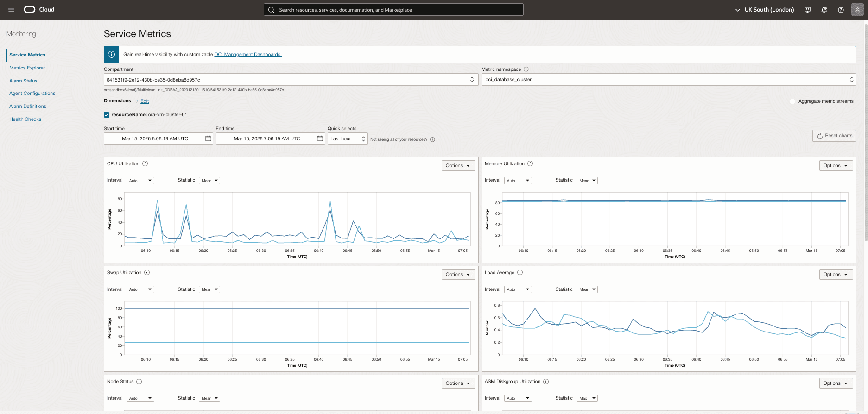Open the Start time calendar picker
The width and height of the screenshot is (868, 414).
pyautogui.click(x=208, y=138)
